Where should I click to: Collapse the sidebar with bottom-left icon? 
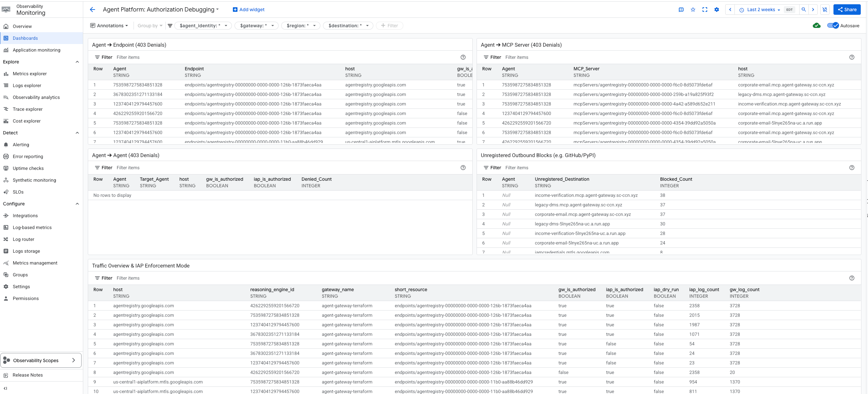pos(5,388)
